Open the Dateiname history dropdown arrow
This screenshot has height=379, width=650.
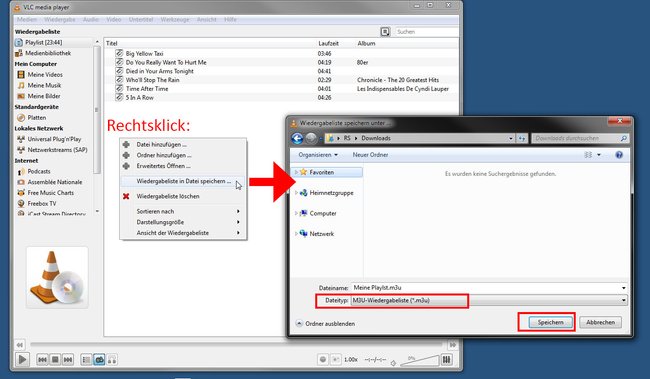[x=623, y=288]
